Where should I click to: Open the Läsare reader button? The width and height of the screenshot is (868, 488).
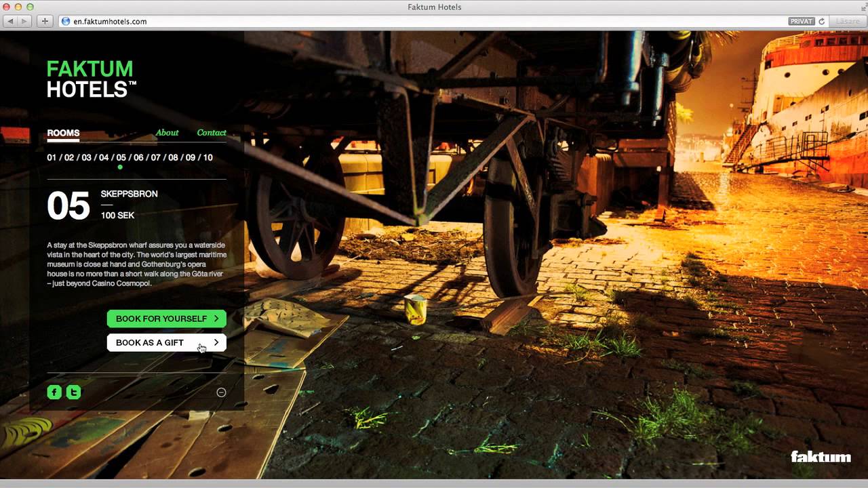tap(847, 21)
